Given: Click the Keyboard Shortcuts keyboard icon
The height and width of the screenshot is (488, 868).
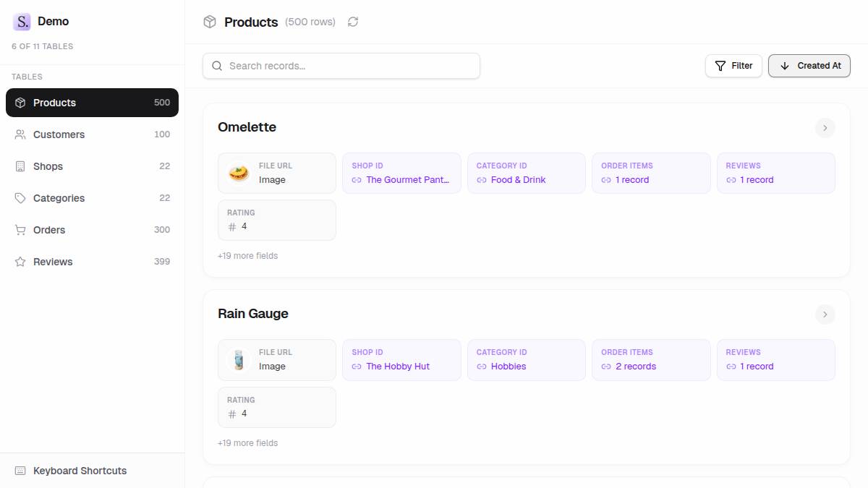Looking at the screenshot, I should [20, 471].
